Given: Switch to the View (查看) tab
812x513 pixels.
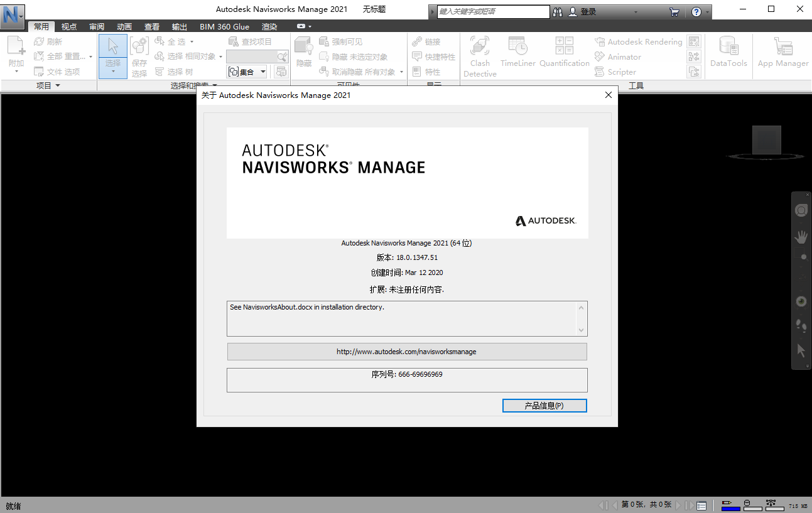Looking at the screenshot, I should tap(152, 26).
